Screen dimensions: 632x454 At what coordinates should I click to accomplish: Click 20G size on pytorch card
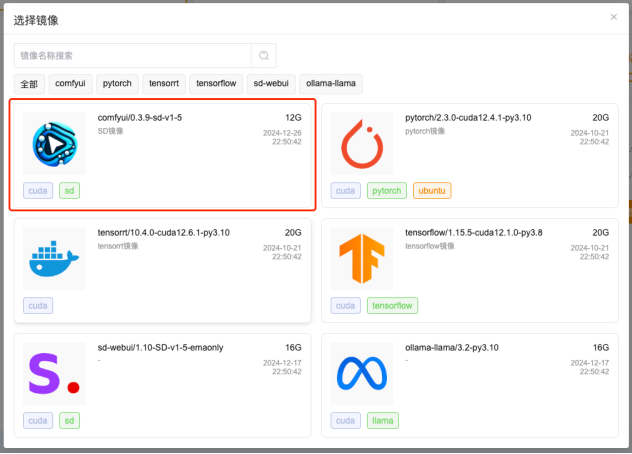point(601,118)
